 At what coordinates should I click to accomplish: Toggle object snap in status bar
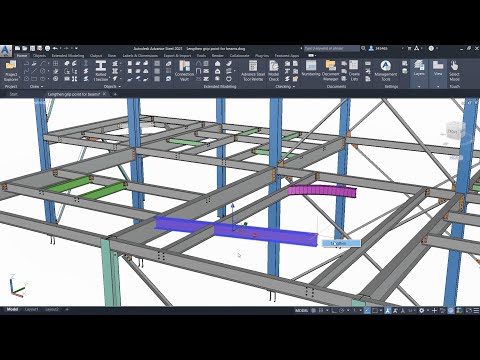point(375,310)
